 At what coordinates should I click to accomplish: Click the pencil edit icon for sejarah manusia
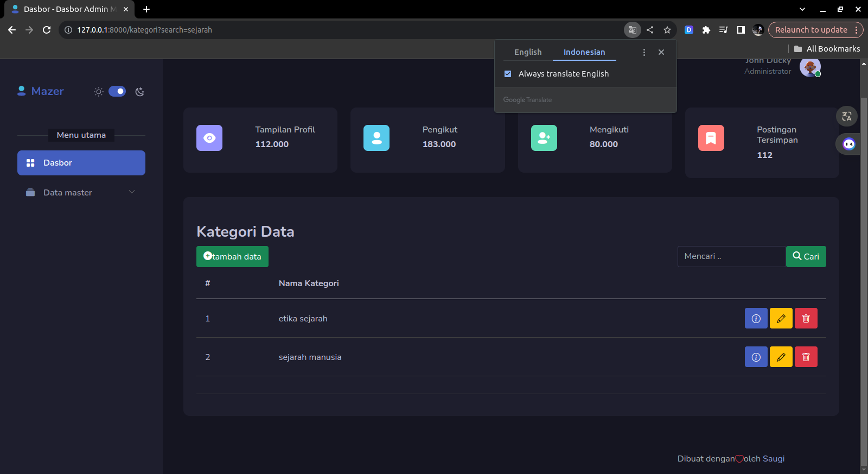click(781, 357)
